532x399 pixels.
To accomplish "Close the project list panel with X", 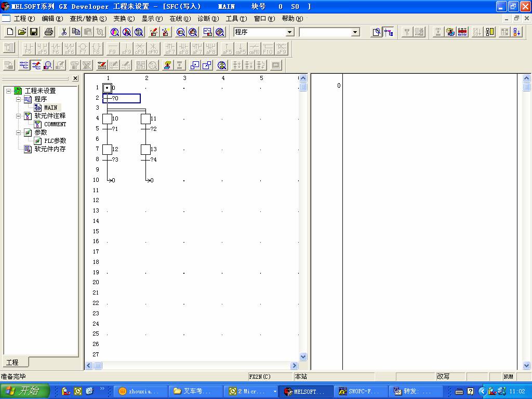I will coord(75,78).
